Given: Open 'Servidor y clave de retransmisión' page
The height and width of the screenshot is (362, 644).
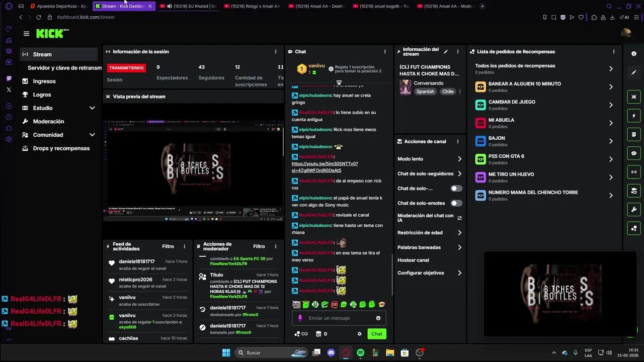Looking at the screenshot, I should click(64, 68).
